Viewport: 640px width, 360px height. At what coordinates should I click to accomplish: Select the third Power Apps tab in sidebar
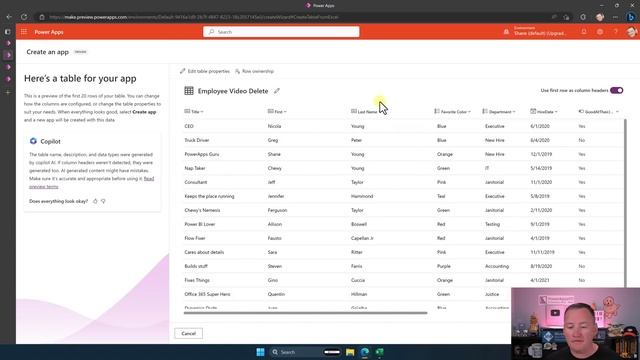(8, 67)
